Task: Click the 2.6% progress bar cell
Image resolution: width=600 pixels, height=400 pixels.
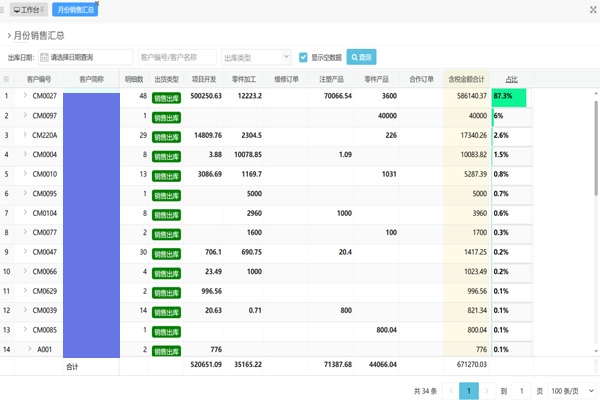Action: [x=511, y=137]
